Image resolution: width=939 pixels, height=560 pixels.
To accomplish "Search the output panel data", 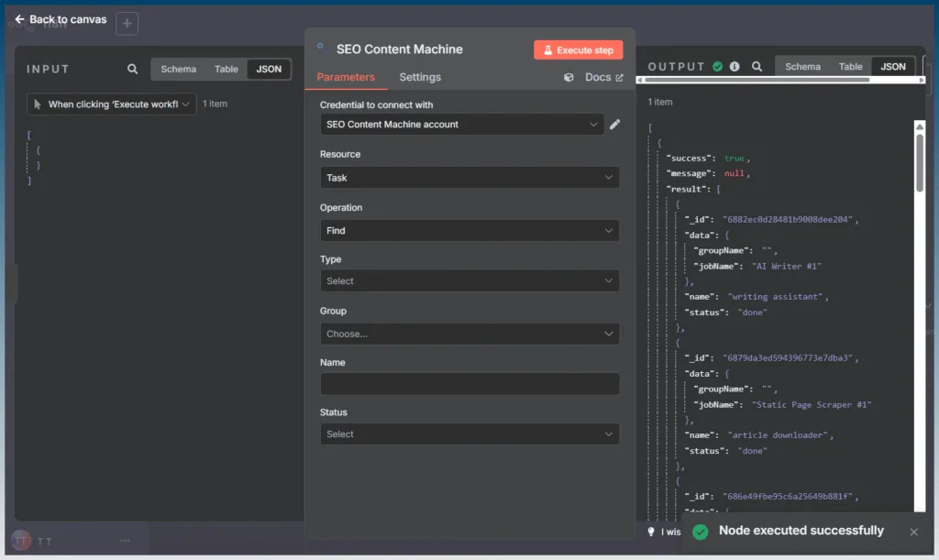I will point(757,66).
